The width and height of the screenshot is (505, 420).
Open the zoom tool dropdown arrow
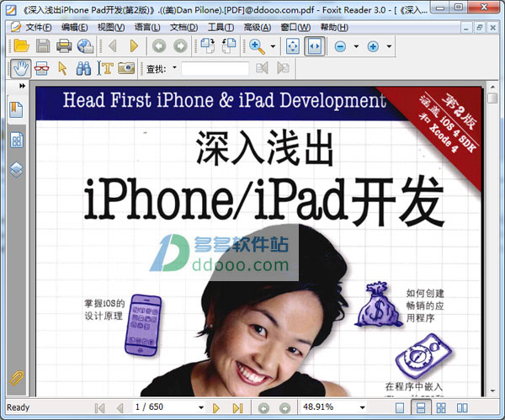(x=273, y=46)
